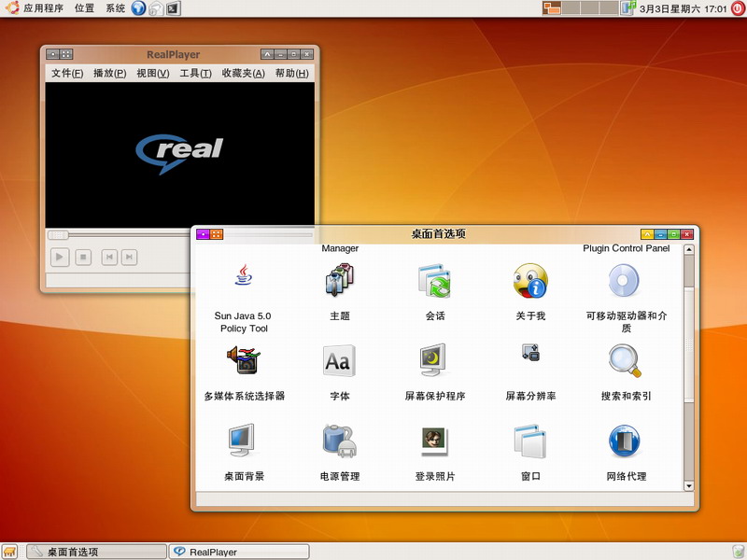
Task: Click the "Plugin Control Panel" label
Action: (626, 248)
